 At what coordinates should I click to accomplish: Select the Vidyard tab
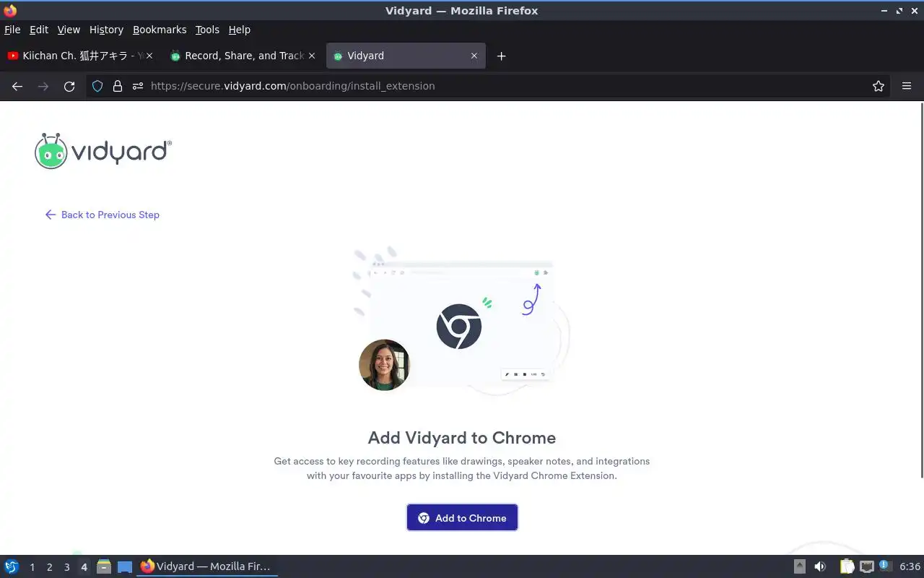click(x=406, y=56)
